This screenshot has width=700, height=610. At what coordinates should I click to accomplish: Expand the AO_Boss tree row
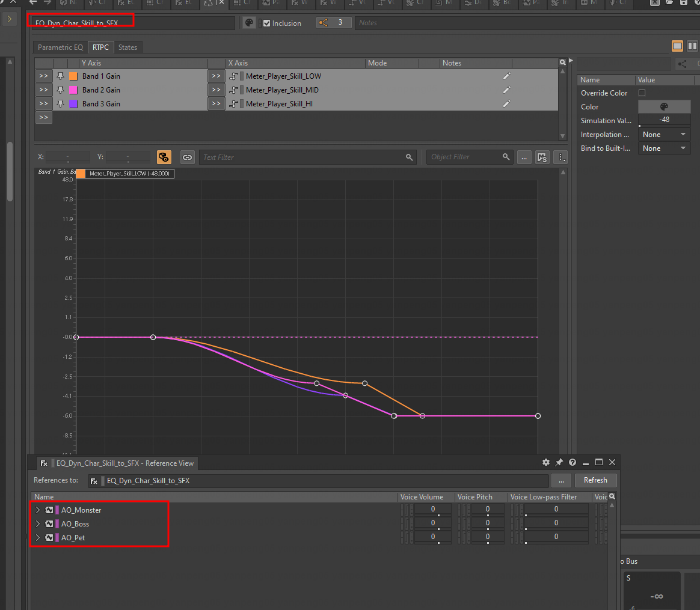[38, 524]
